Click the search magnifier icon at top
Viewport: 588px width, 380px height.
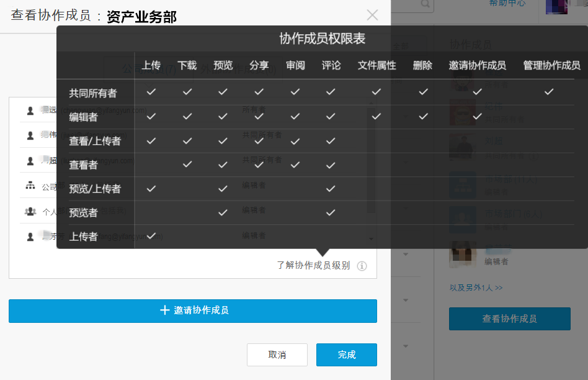pos(425,4)
